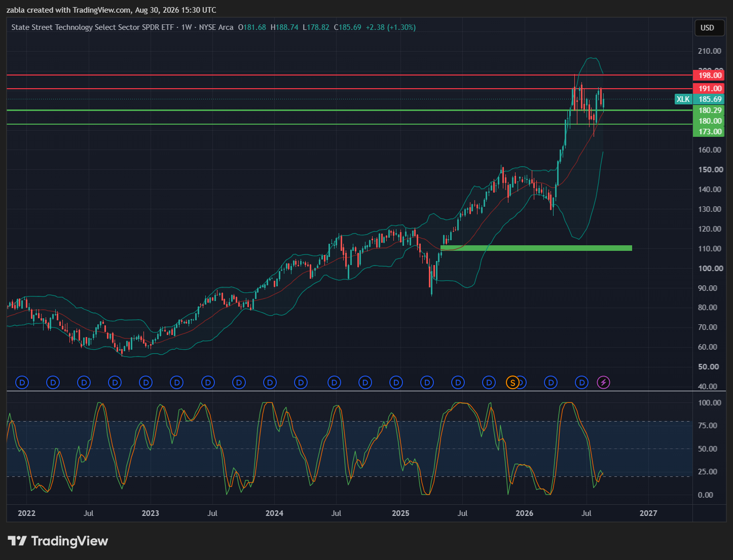This screenshot has width=733, height=560.
Task: Click the TradingView logo at the bottom
Action: (x=58, y=541)
